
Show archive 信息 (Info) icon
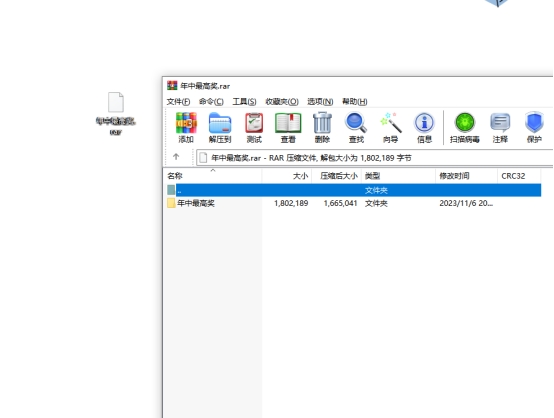(x=424, y=128)
